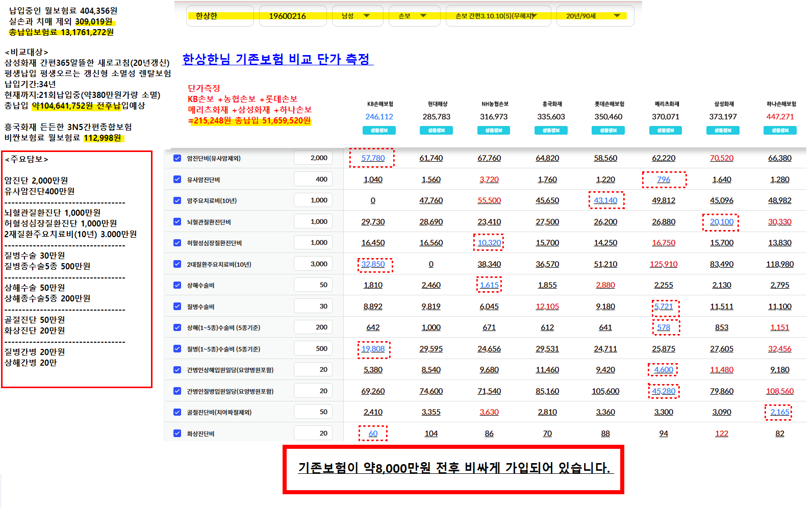Click the 메리츠 price 4,600 for 간병인상해입원일당
812x508 pixels.
(x=664, y=370)
